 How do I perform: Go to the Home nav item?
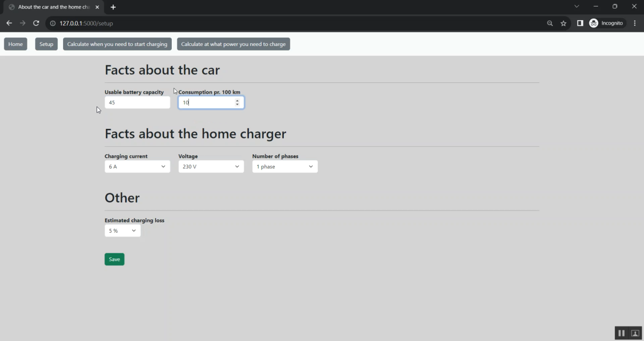pyautogui.click(x=15, y=44)
